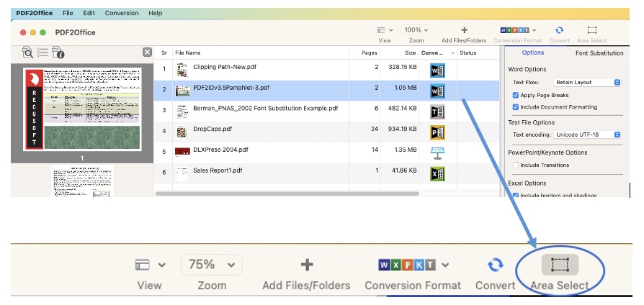Viewport: 644px width, 305px height.
Task: Click text format icon for Berman_PNAS_2002 row
Action: coord(437,111)
